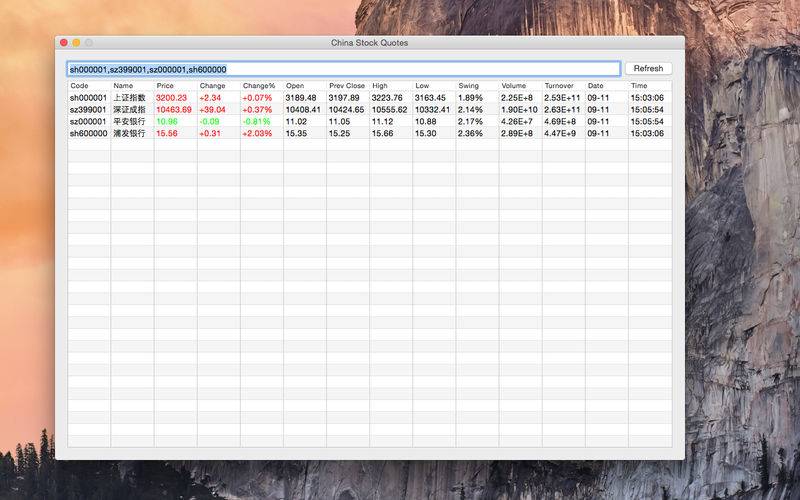Click the low value 3163.45
Screen dimensions: 800x500
click(x=430, y=97)
